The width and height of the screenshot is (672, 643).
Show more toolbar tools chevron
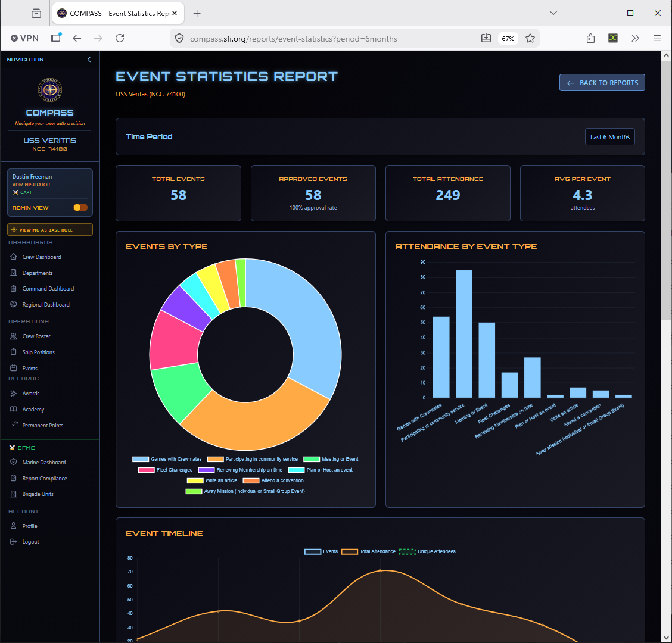pos(635,38)
